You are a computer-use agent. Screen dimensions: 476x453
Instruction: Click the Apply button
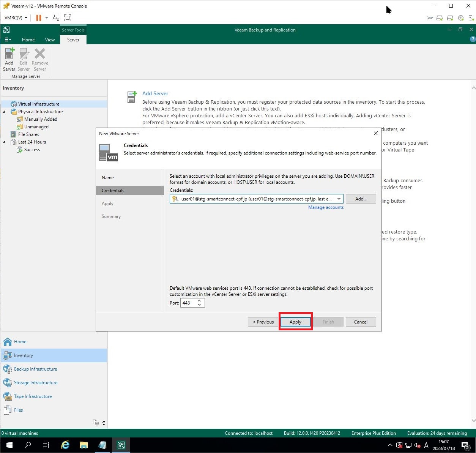click(295, 322)
